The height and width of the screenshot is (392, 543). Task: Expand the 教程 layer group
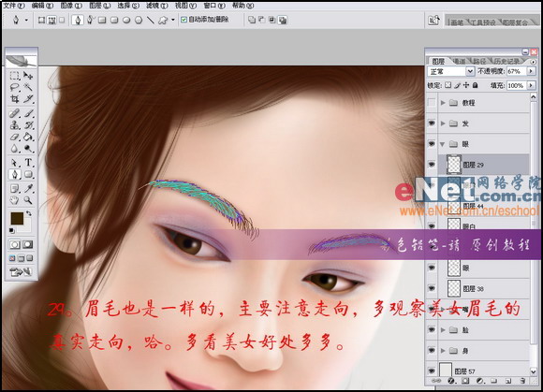coord(443,102)
